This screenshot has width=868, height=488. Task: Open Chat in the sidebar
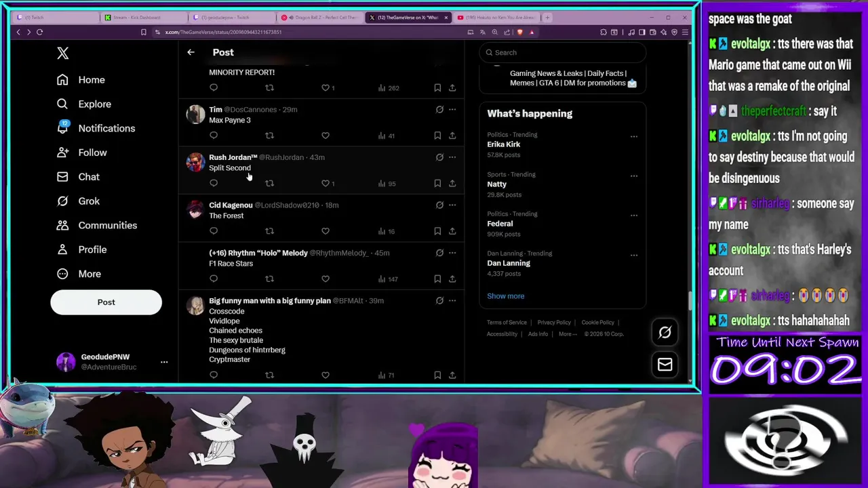(x=78, y=177)
